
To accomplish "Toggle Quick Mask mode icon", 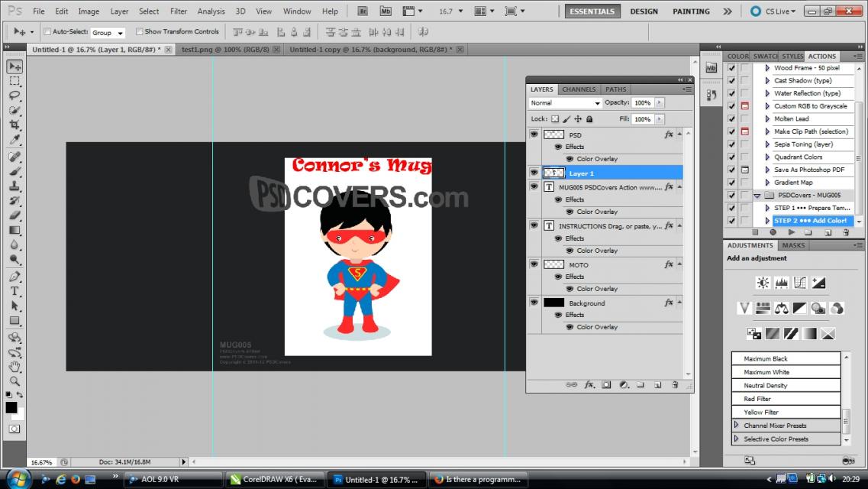I will [15, 429].
